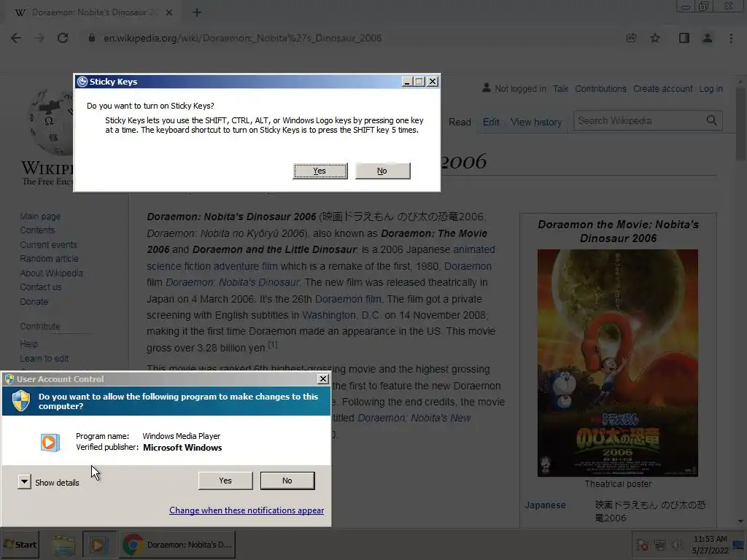The image size is (747, 560).
Task: Follow the 'Washington, D.C.' link
Action: [341, 315]
